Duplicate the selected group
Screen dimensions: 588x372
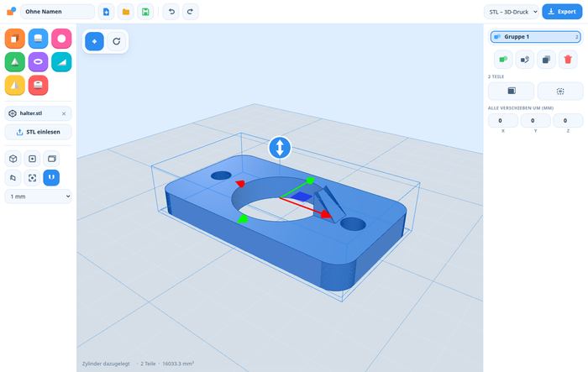coord(546,60)
